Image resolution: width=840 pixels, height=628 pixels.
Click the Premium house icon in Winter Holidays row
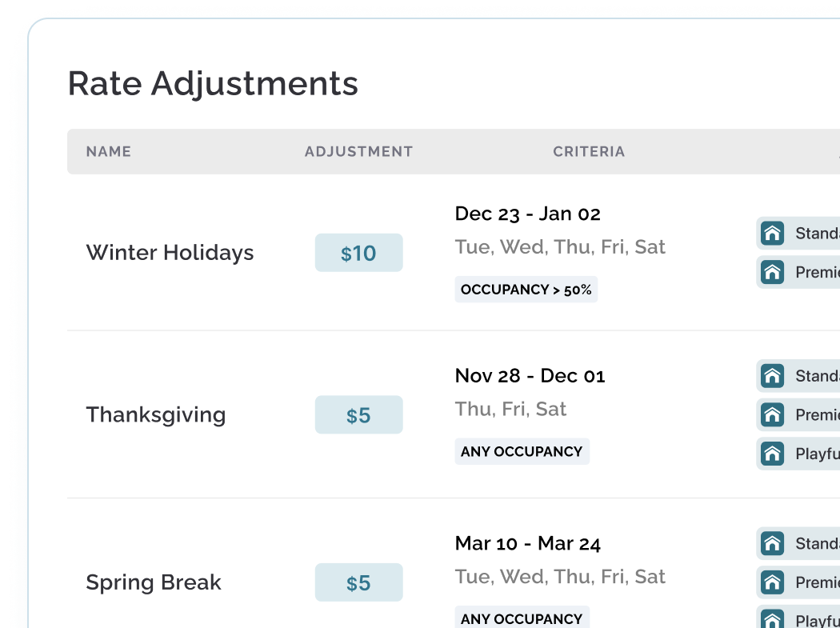pos(772,272)
